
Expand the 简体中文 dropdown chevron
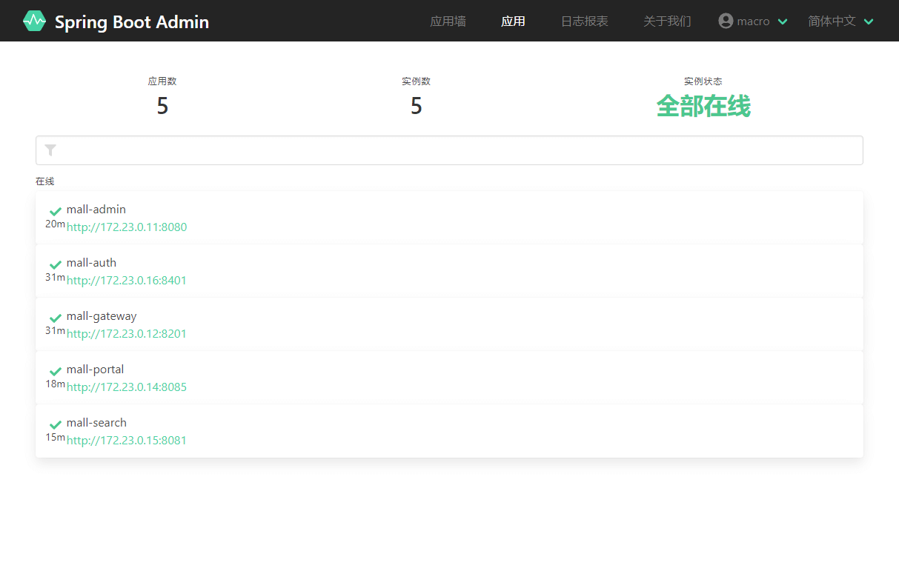(869, 21)
